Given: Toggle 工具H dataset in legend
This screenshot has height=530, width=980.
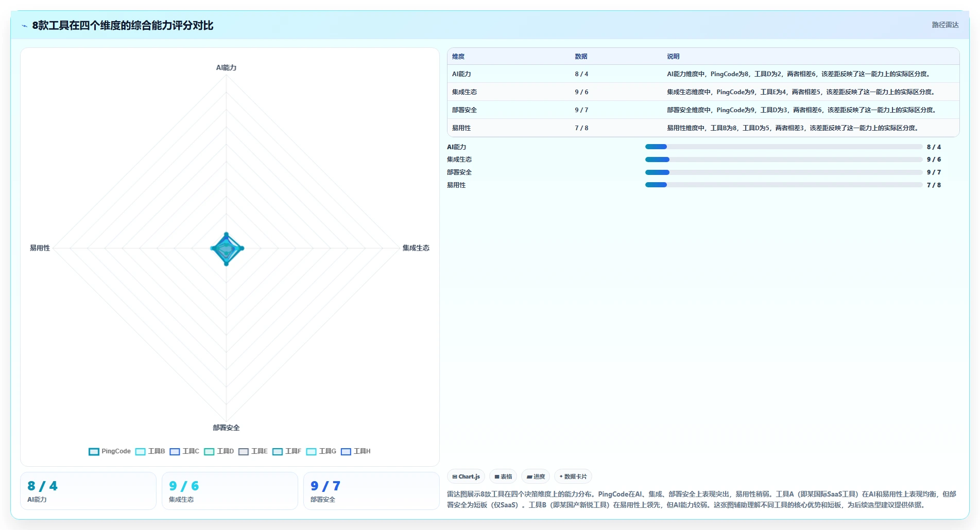Looking at the screenshot, I should click(x=355, y=452).
